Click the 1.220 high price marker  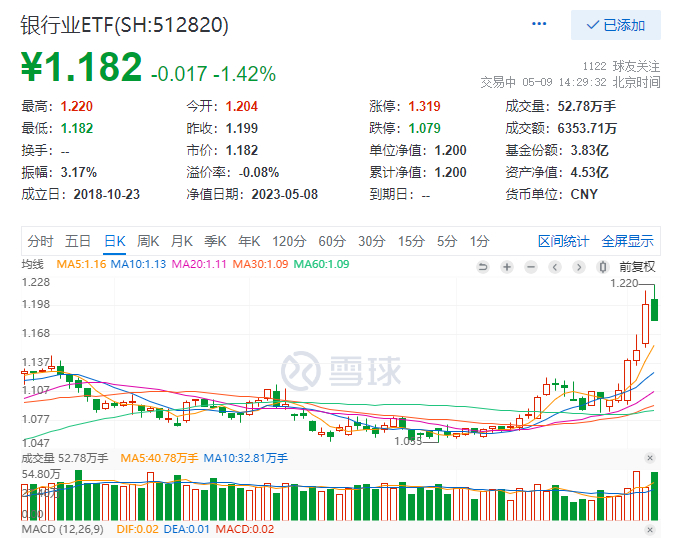624,283
